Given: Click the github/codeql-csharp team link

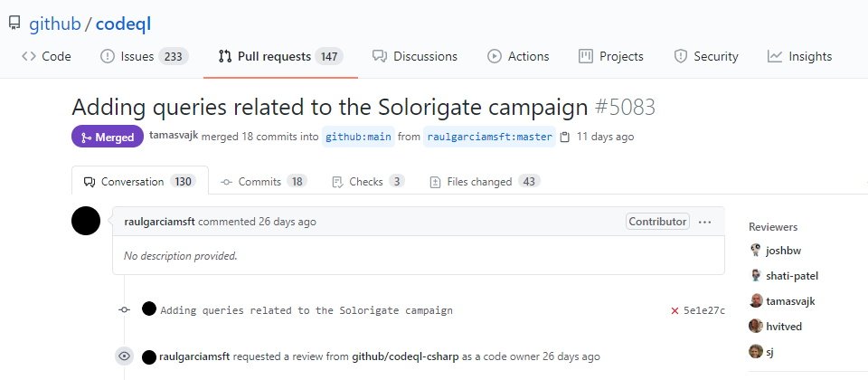Looking at the screenshot, I should (x=405, y=356).
